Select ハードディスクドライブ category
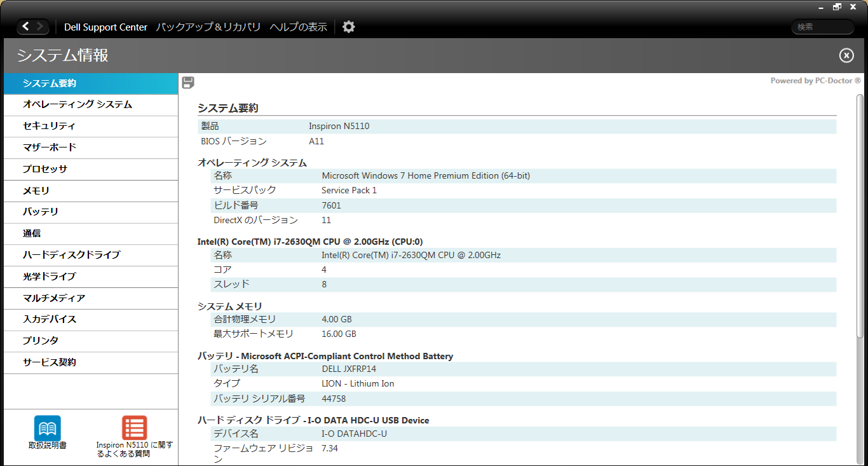Image resolution: width=868 pixels, height=466 pixels. [x=91, y=255]
